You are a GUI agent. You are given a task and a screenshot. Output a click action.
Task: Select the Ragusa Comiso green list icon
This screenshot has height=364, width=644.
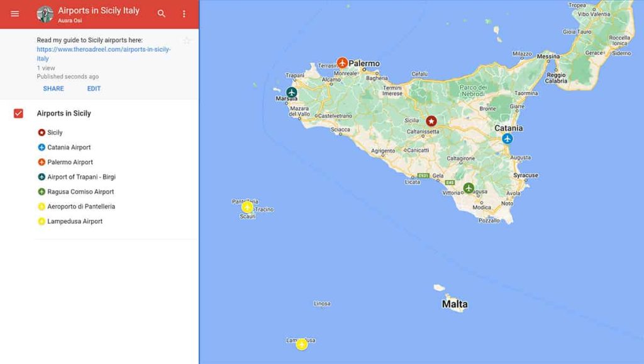click(42, 191)
